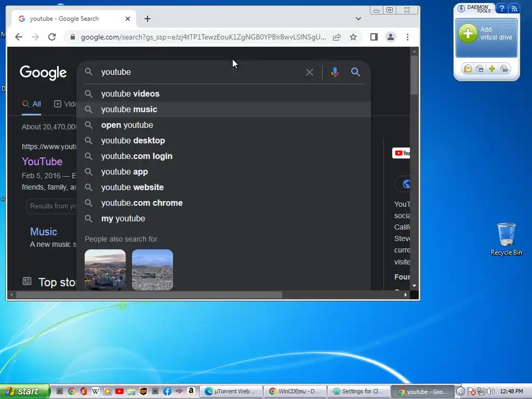This screenshot has height=399, width=532.
Task: Bookmark this page with the star
Action: pyautogui.click(x=353, y=37)
